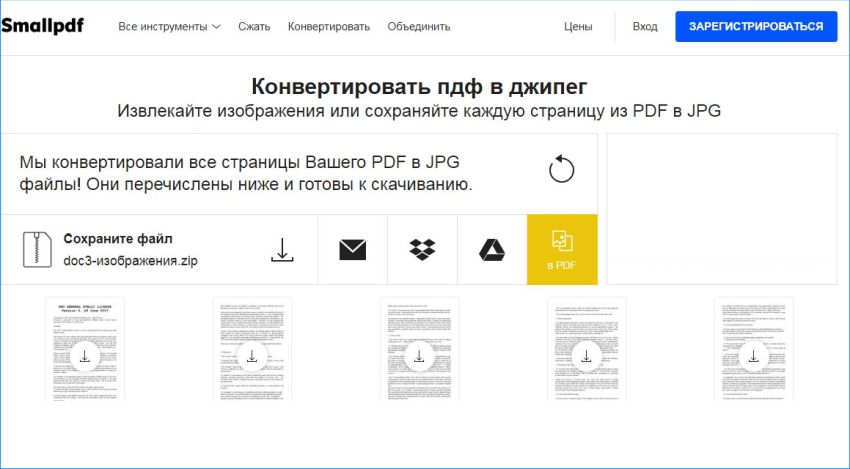850x469 pixels.
Task: Download the third page thumbnail
Action: point(419,356)
